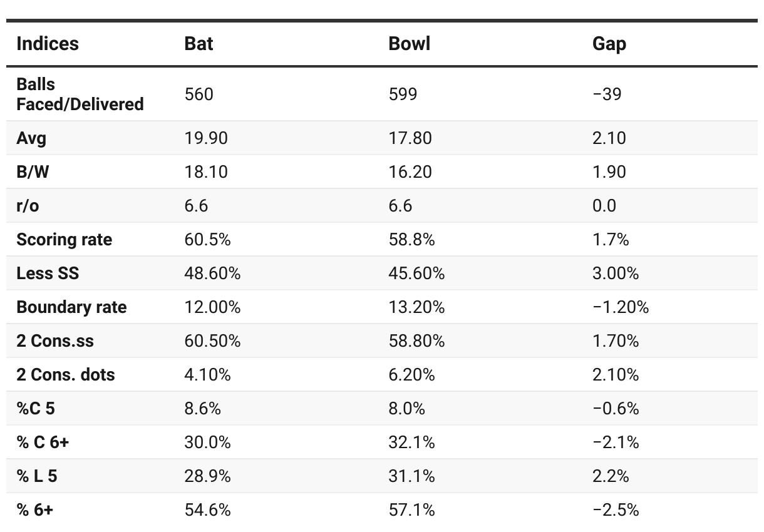Click the %C 5 Gap value −0.6%
Screen dimensions: 764x532
[x=616, y=409]
